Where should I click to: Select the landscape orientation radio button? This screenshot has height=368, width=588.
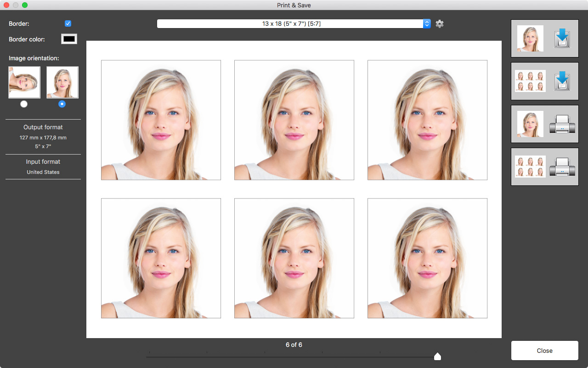(24, 104)
